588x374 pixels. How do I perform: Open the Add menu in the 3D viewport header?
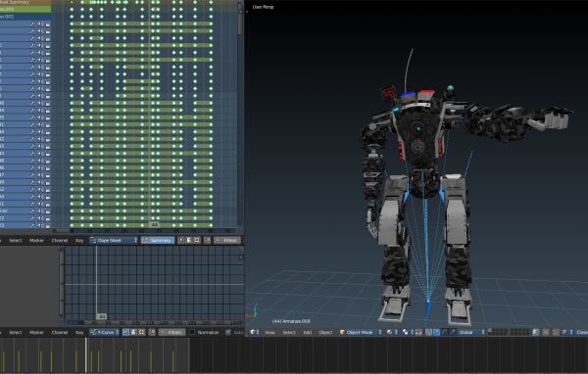(x=307, y=333)
